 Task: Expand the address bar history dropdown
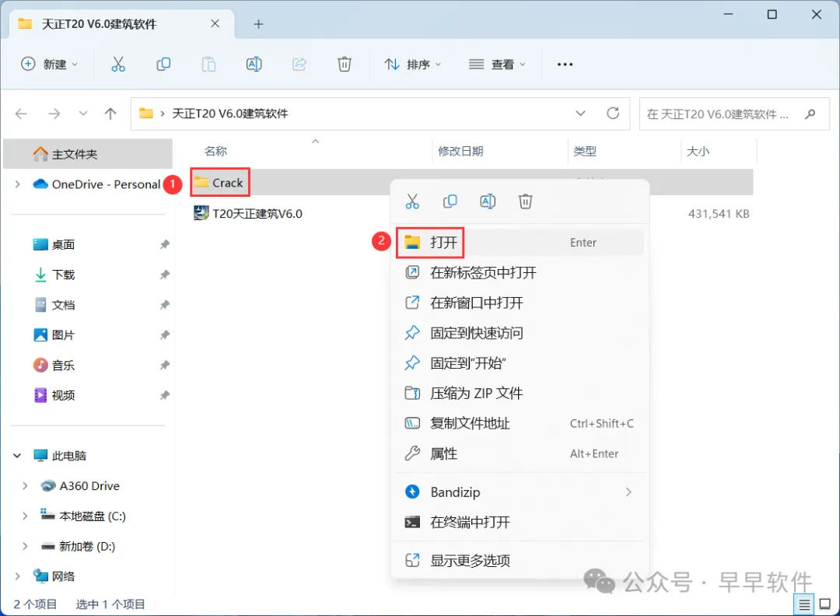[x=580, y=113]
